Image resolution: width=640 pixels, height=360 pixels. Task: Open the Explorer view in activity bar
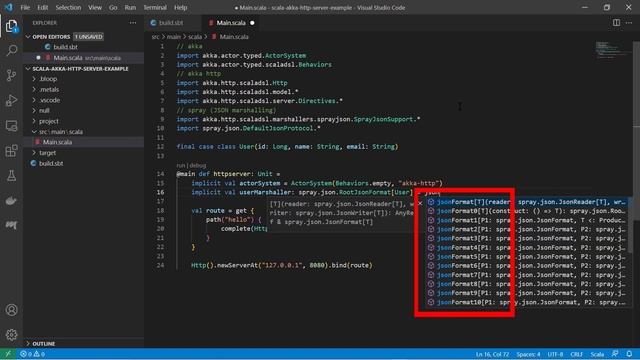[x=11, y=27]
